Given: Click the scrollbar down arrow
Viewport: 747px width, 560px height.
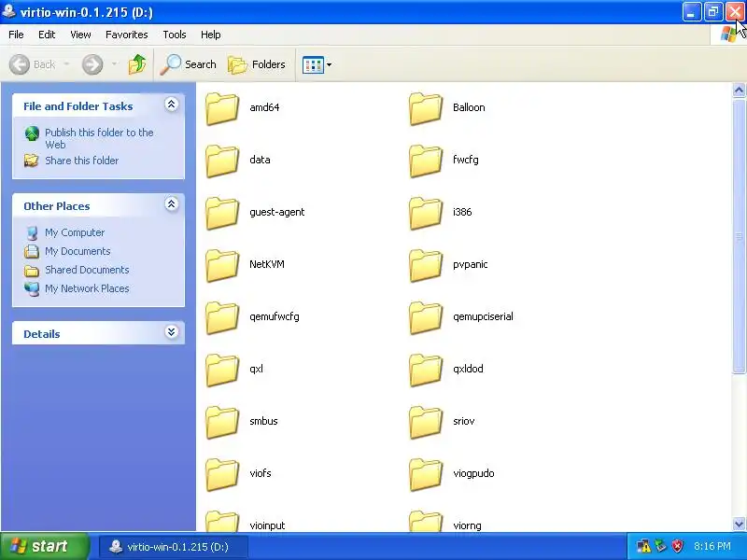Looking at the screenshot, I should point(739,524).
